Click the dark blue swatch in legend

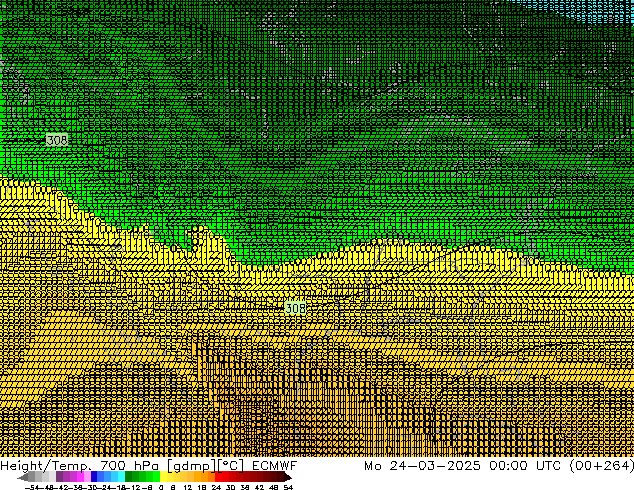click(94, 477)
